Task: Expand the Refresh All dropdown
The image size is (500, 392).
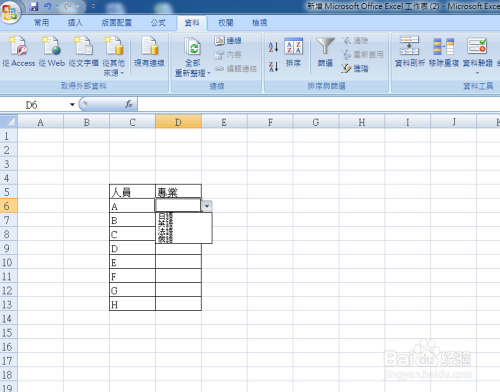Action: click(209, 73)
